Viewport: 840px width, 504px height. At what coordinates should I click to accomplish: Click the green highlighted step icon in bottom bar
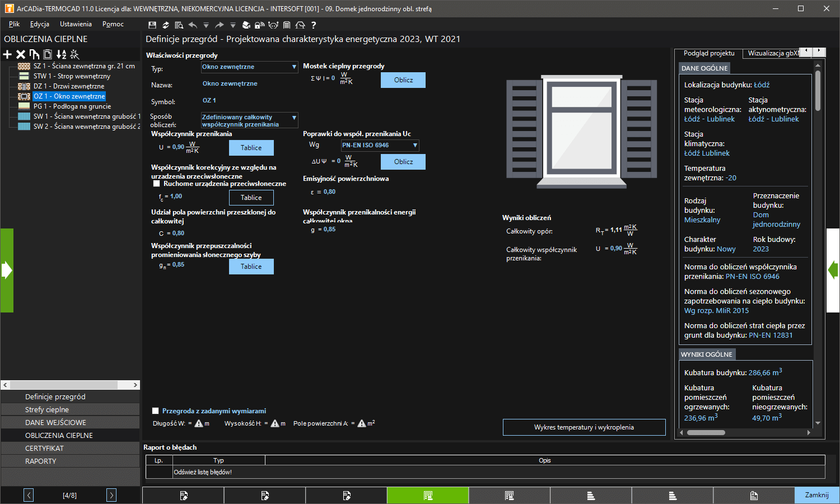click(x=428, y=495)
